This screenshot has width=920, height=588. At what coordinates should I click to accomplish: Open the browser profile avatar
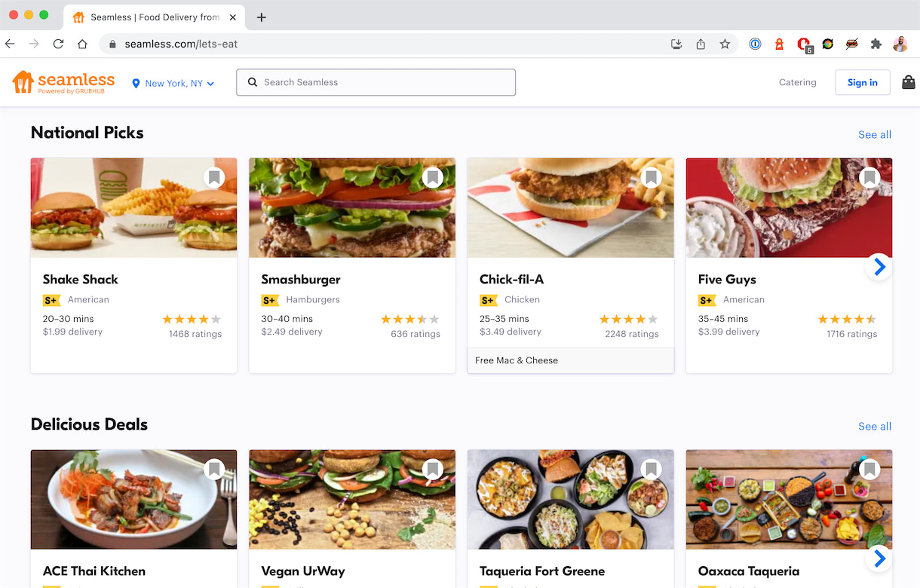[900, 44]
